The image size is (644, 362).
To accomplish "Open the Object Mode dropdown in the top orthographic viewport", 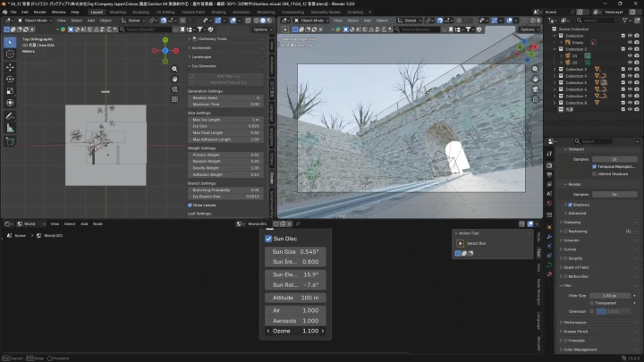I will [35, 20].
